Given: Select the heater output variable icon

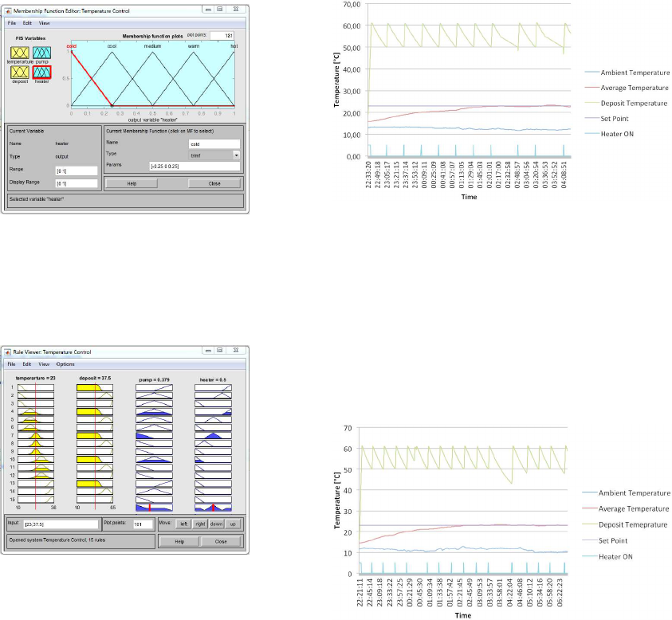Looking at the screenshot, I should pos(42,73).
